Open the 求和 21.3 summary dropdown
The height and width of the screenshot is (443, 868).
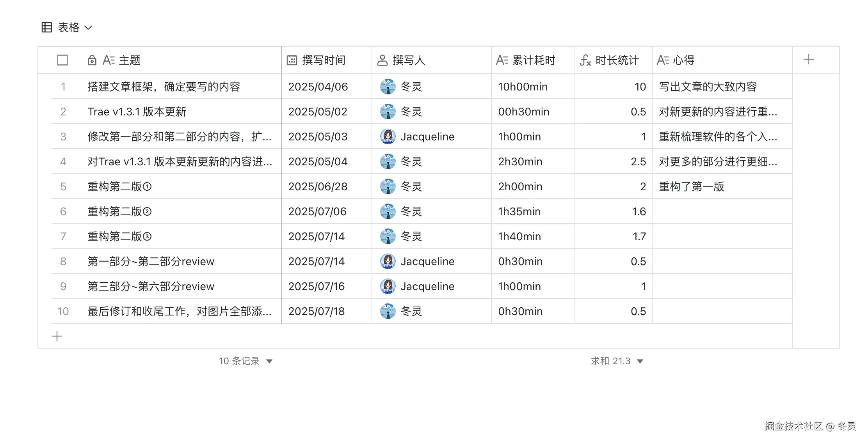coord(640,361)
